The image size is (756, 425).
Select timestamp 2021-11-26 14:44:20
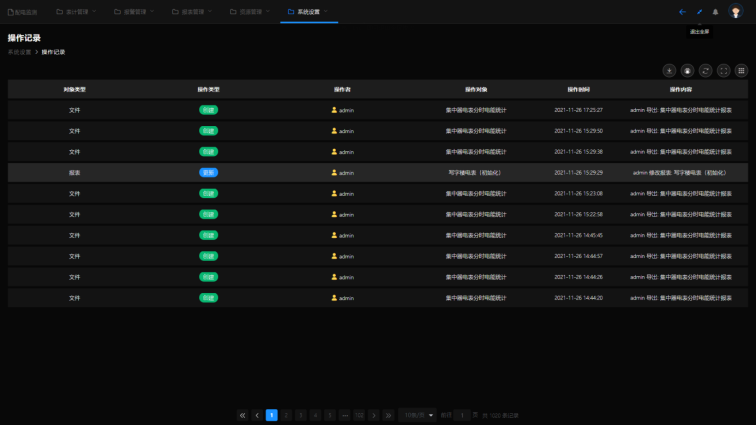point(578,298)
